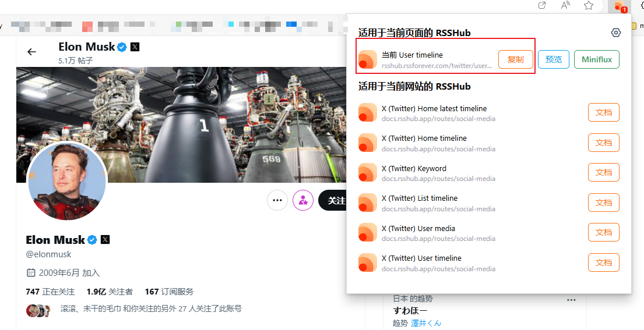
Task: Click RSSHub icon for Home timeline row
Action: click(x=368, y=143)
